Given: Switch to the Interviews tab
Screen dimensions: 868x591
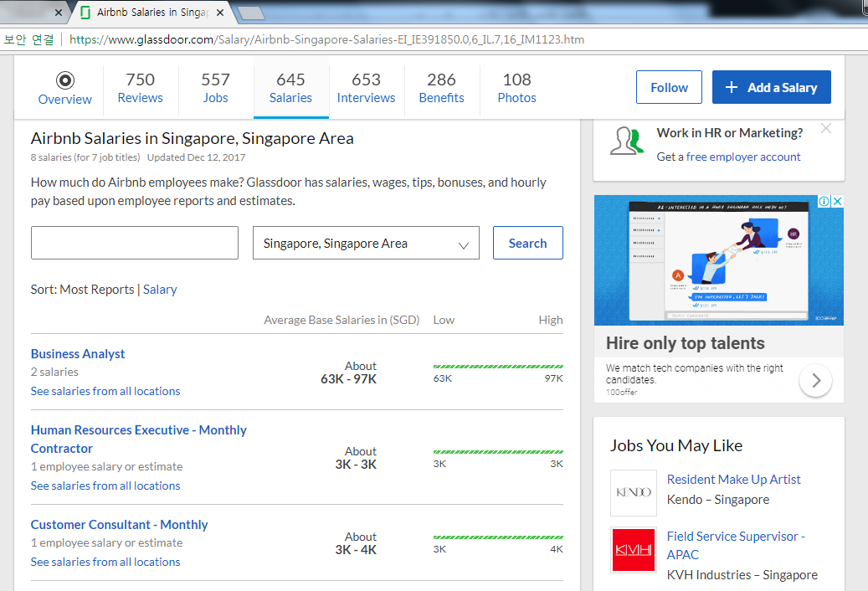Looking at the screenshot, I should [366, 89].
